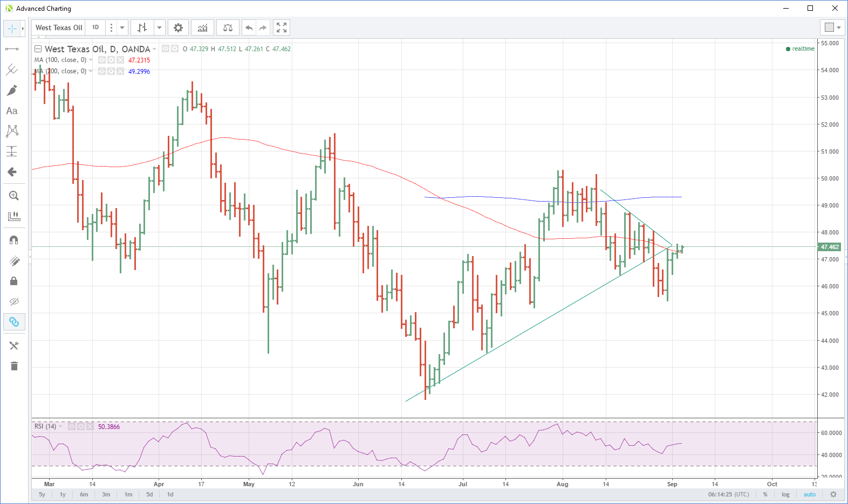Viewport: 848px width, 504px height.
Task: Open the indicators dialog
Action: click(x=203, y=27)
